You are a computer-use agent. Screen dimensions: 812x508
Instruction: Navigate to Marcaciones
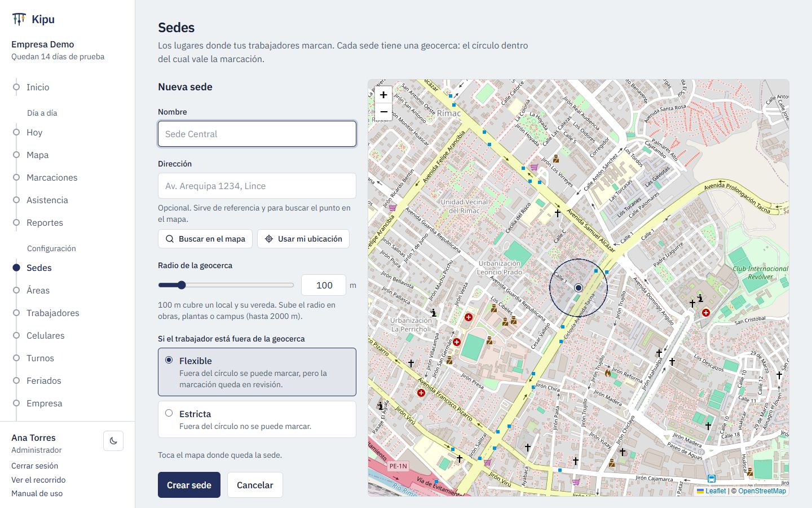[x=52, y=177]
